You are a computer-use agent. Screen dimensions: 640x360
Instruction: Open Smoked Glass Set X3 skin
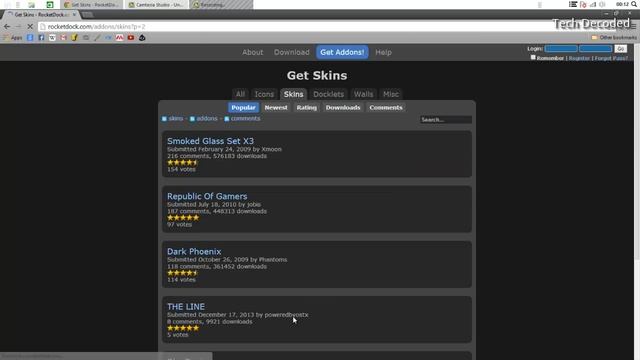(210, 141)
